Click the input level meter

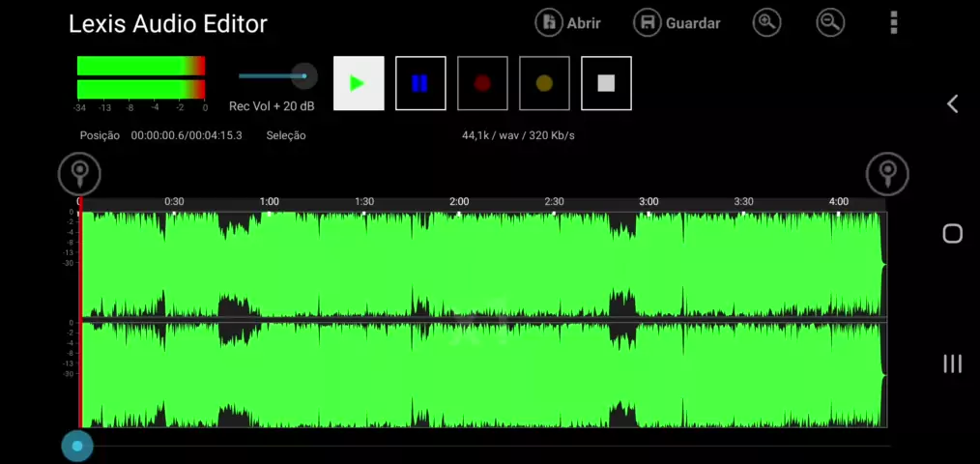141,77
